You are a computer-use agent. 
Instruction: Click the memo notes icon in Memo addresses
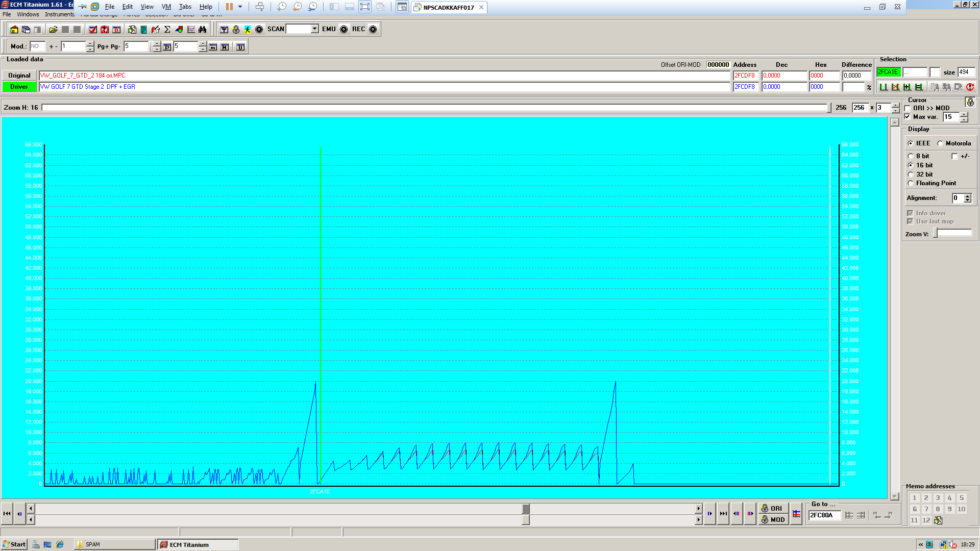coord(938,520)
